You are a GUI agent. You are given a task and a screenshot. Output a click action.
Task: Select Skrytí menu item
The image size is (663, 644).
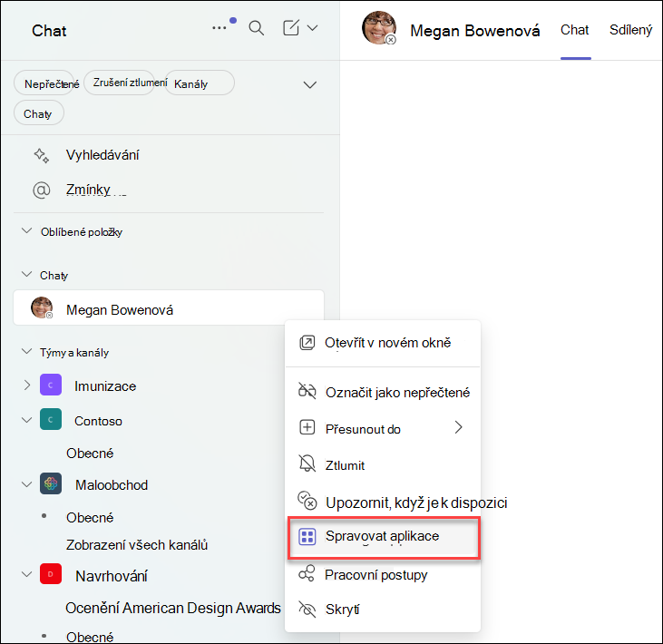[383, 610]
